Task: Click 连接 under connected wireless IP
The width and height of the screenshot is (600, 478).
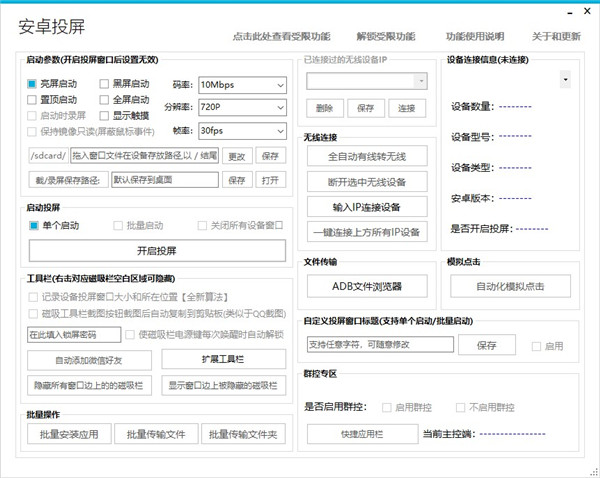Action: (406, 108)
